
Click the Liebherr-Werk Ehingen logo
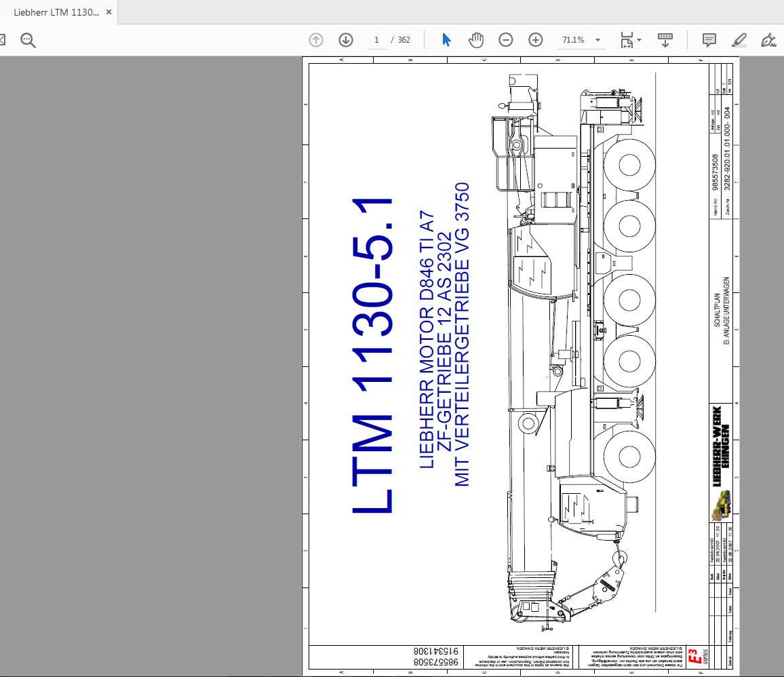(721, 444)
